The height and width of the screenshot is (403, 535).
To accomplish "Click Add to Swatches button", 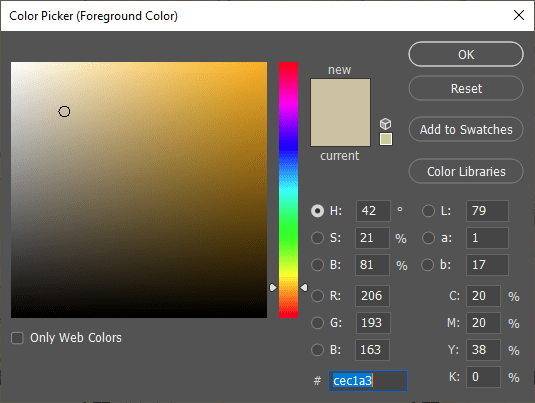I will tap(466, 129).
